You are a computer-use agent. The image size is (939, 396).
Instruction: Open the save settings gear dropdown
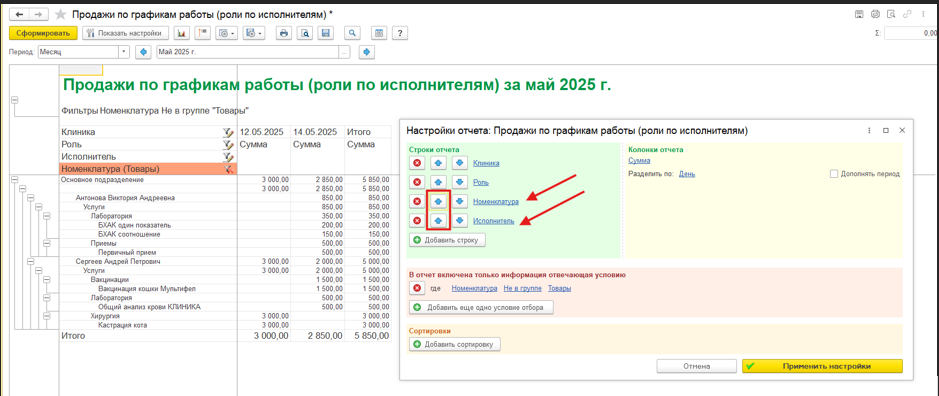[x=253, y=33]
